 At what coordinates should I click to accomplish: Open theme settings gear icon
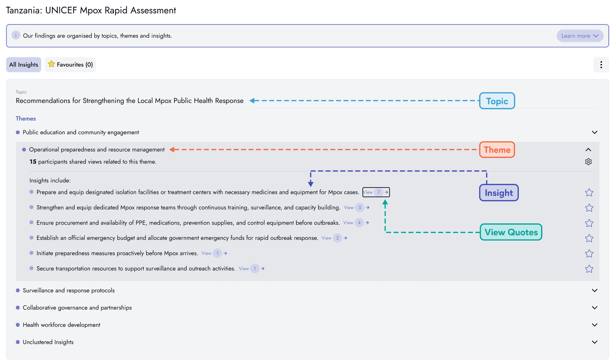click(588, 162)
